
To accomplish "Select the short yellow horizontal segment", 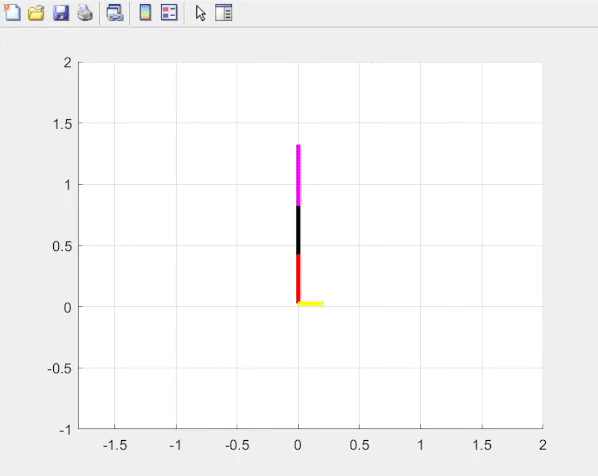I will click(x=311, y=304).
